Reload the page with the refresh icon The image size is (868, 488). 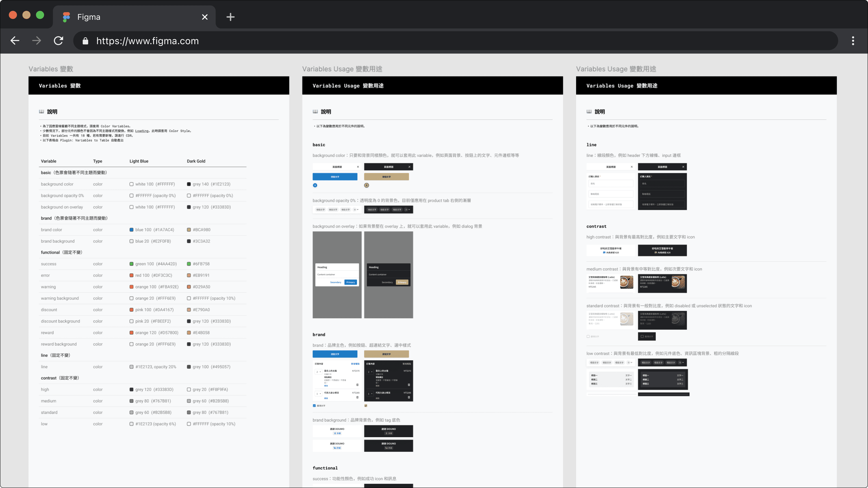(x=59, y=41)
